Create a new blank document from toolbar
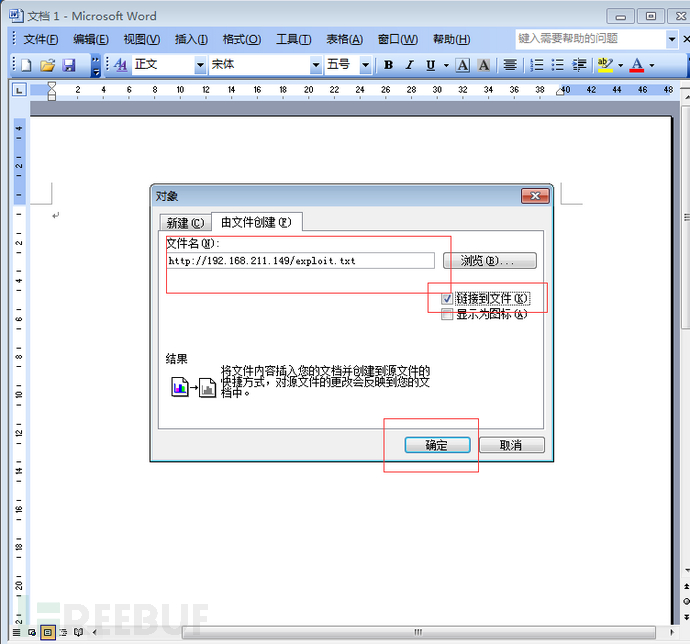Viewport: 690px width, 644px height. click(26, 65)
